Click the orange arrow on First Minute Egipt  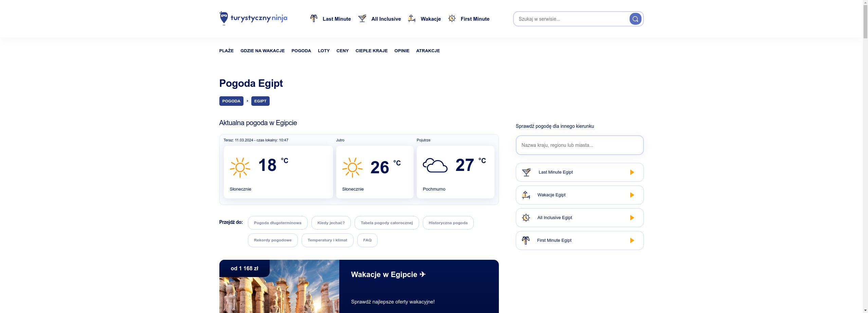[632, 240]
